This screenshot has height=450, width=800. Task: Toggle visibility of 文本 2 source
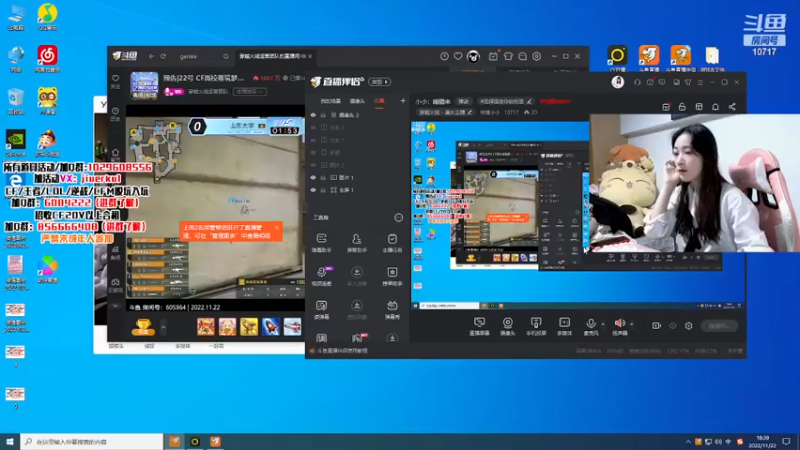click(x=313, y=128)
